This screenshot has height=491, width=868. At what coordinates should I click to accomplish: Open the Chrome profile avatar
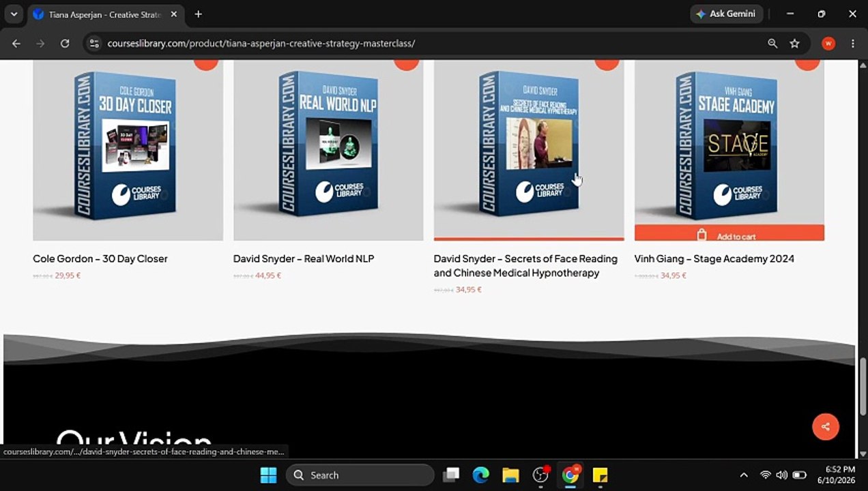click(x=828, y=43)
